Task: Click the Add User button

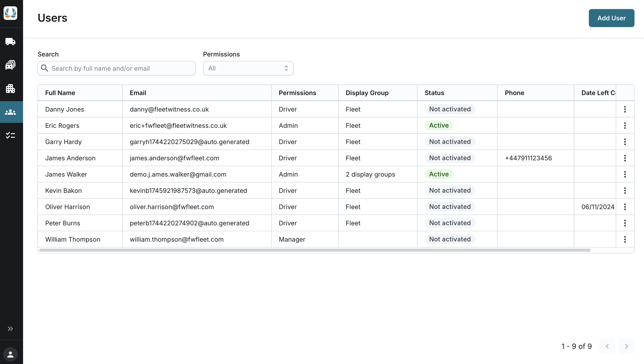Action: pos(611,18)
